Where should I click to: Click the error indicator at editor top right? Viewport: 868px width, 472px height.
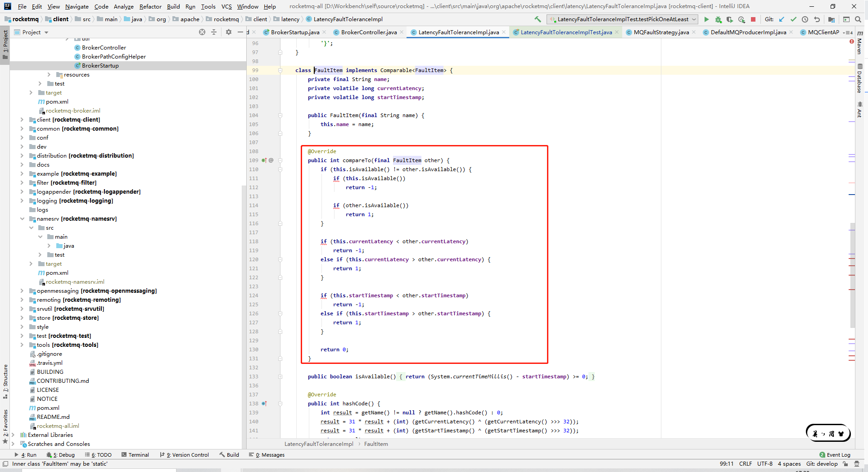(852, 41)
